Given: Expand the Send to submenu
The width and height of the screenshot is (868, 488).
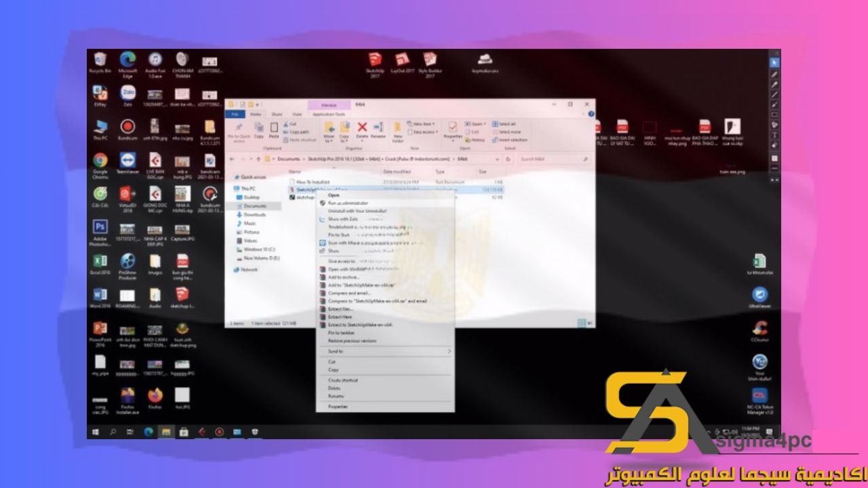Looking at the screenshot, I should pyautogui.click(x=384, y=351).
